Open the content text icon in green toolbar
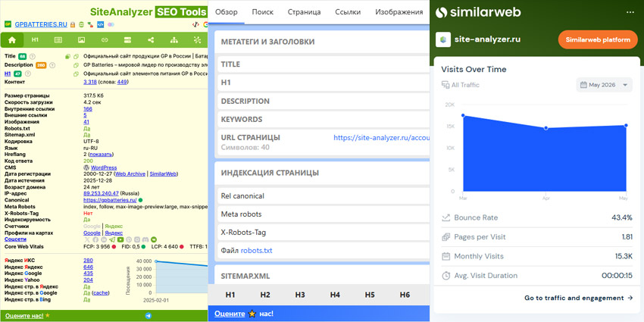The image size is (644, 322). click(58, 40)
